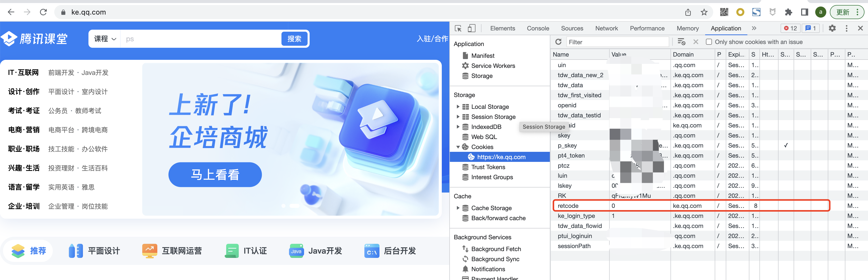
Task: Show more DevTools tabs chevron
Action: [754, 29]
